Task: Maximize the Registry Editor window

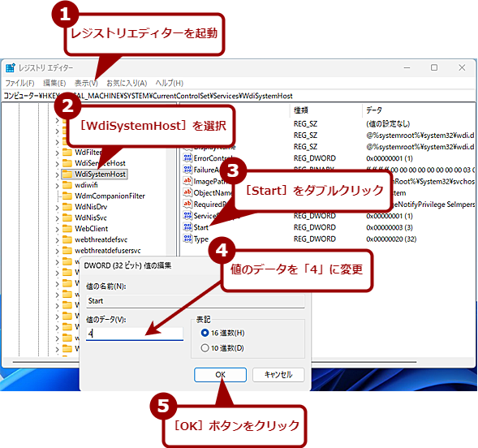Action: click(x=434, y=67)
